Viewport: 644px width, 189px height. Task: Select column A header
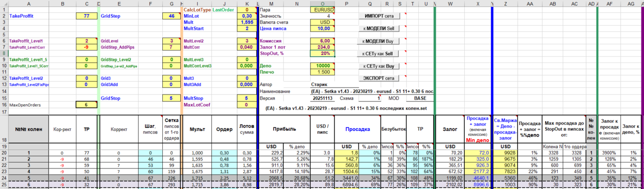tap(28, 3)
